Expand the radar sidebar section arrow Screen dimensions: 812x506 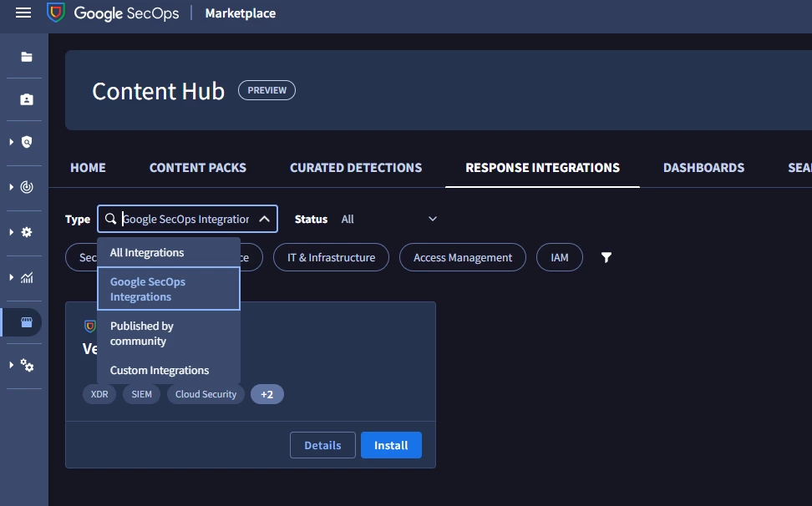(x=12, y=187)
